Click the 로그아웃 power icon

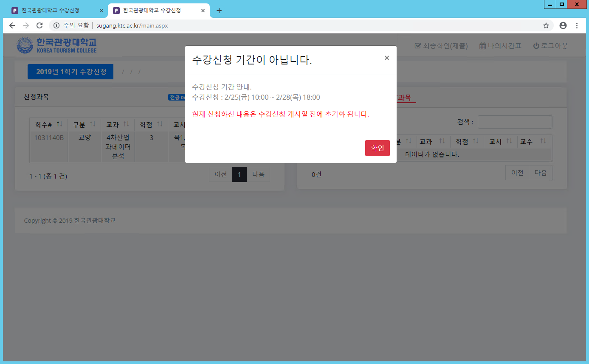pyautogui.click(x=536, y=45)
